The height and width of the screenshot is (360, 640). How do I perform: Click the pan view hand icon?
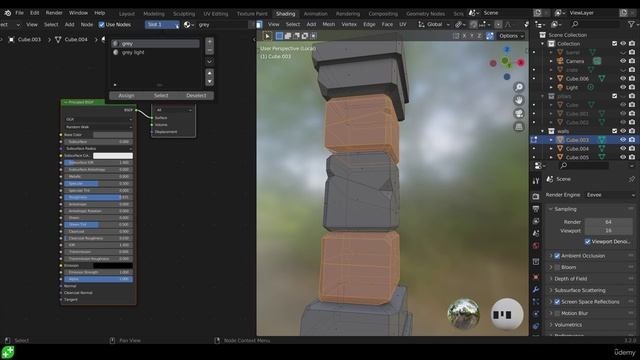click(x=519, y=100)
